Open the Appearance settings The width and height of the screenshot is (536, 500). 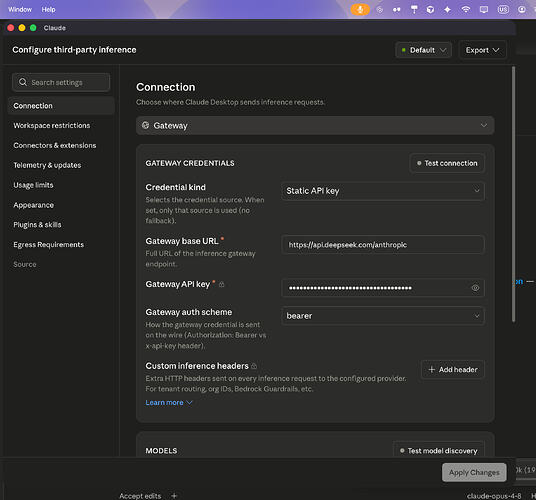point(34,205)
